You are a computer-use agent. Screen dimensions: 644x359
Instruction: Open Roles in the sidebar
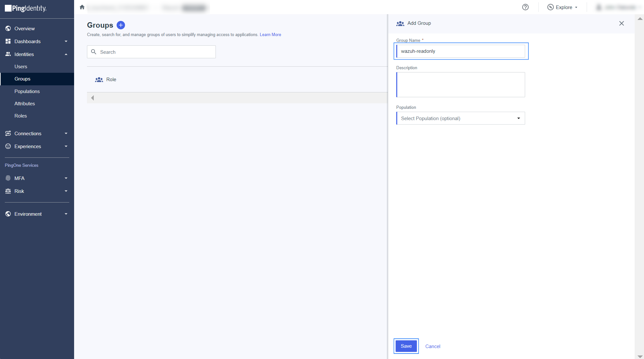tap(21, 116)
